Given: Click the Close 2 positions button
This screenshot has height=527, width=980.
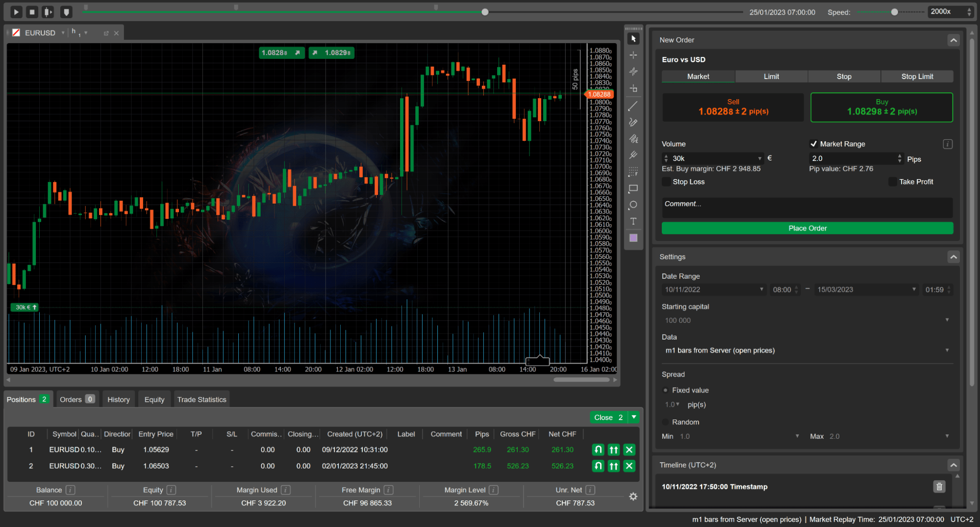Looking at the screenshot, I should [x=609, y=417].
